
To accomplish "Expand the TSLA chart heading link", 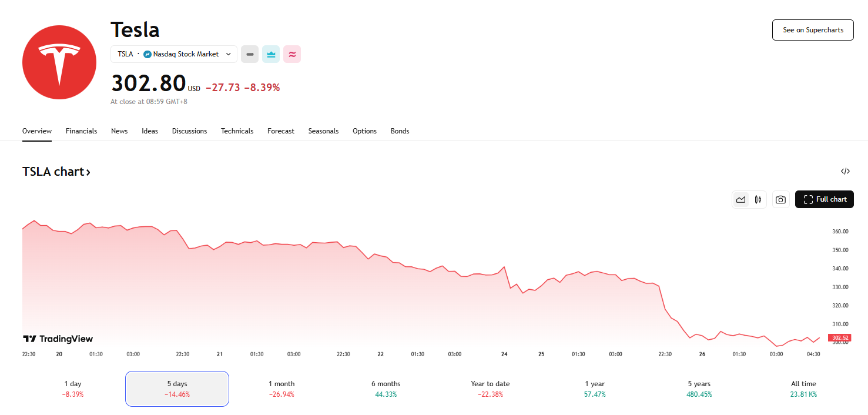I will (x=56, y=172).
